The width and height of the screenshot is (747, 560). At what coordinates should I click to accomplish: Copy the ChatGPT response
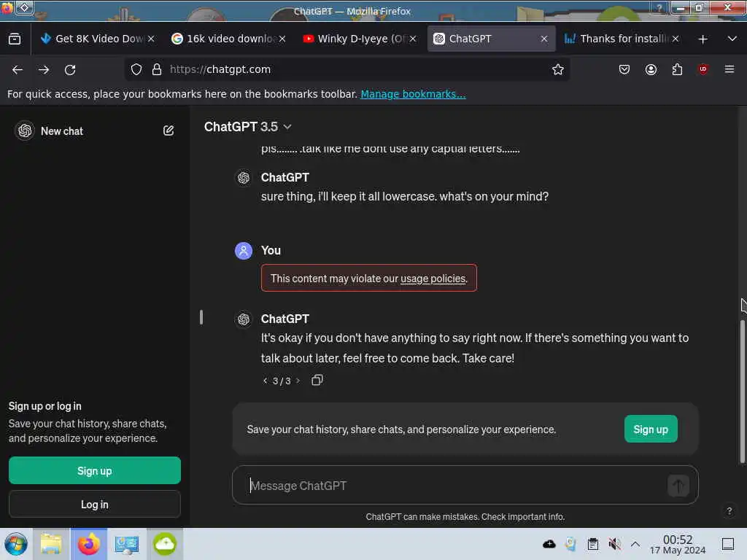click(x=317, y=380)
